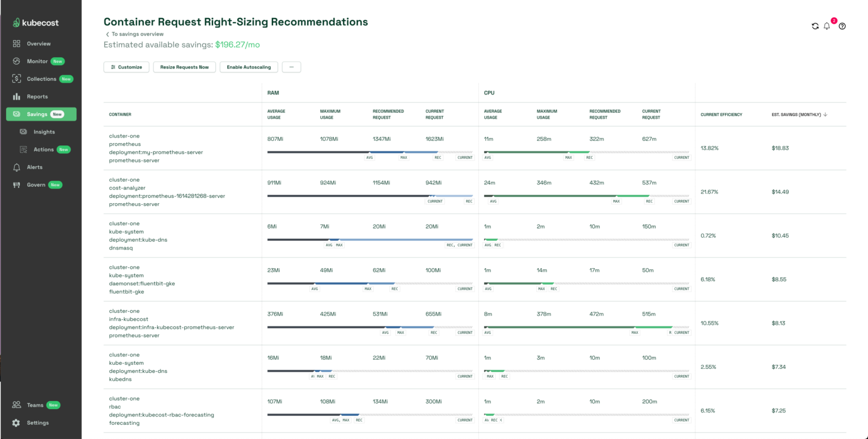Click the Enable Autoscaling button

point(249,67)
